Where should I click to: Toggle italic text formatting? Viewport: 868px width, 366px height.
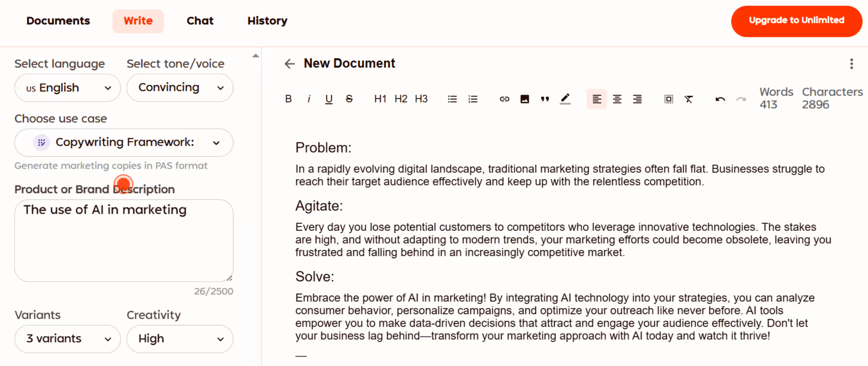click(309, 99)
